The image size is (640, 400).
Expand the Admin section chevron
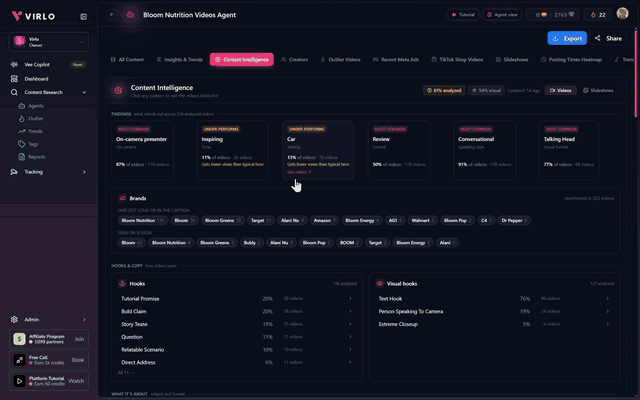point(84,320)
